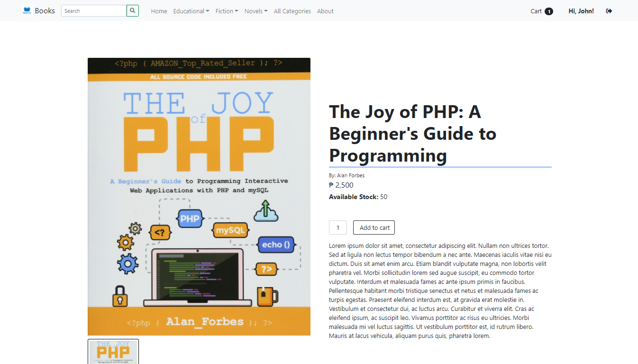Click the Add to cart button
This screenshot has height=364, width=638.
pos(374,227)
